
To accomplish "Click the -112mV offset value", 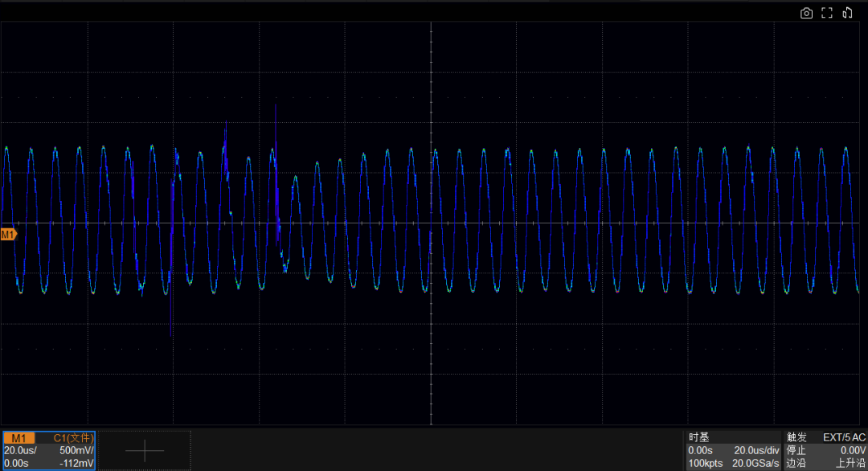I will tap(76, 463).
